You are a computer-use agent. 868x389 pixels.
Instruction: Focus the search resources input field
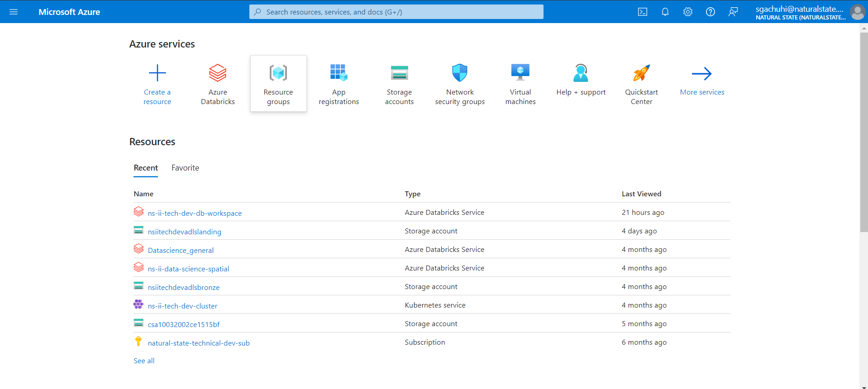click(x=396, y=12)
